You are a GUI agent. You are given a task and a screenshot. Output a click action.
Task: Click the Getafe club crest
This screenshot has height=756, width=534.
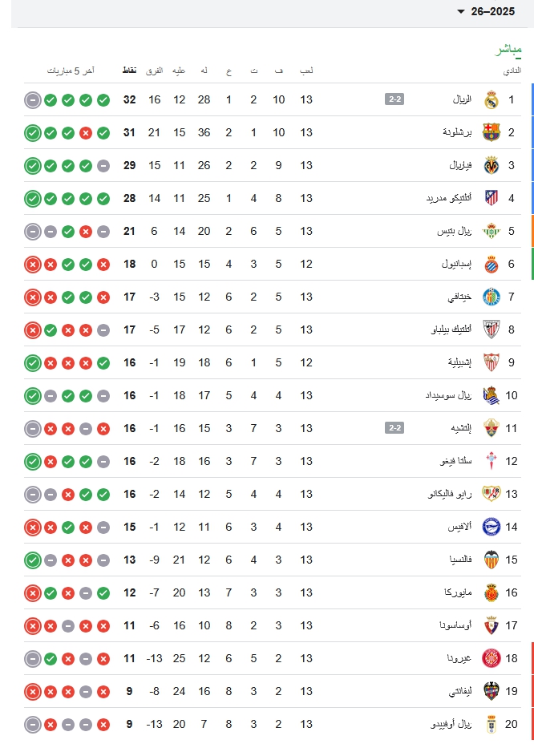[x=491, y=297]
